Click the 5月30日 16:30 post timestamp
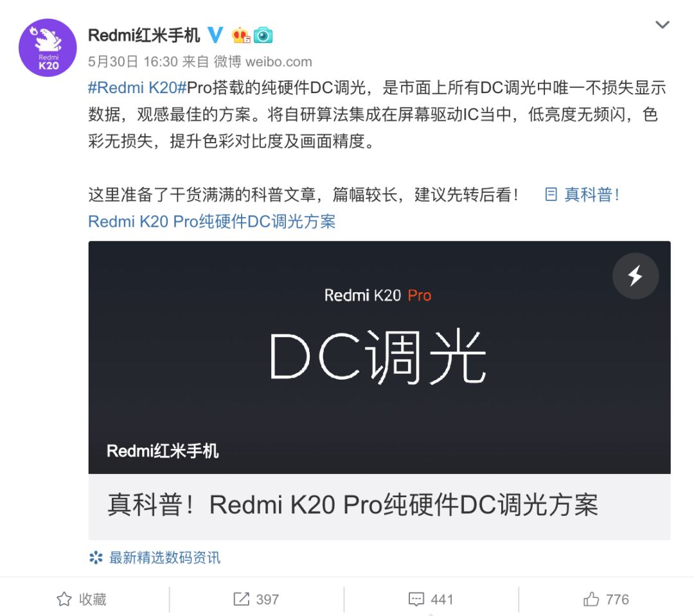Screen dimensions: 694x616 click(x=133, y=62)
